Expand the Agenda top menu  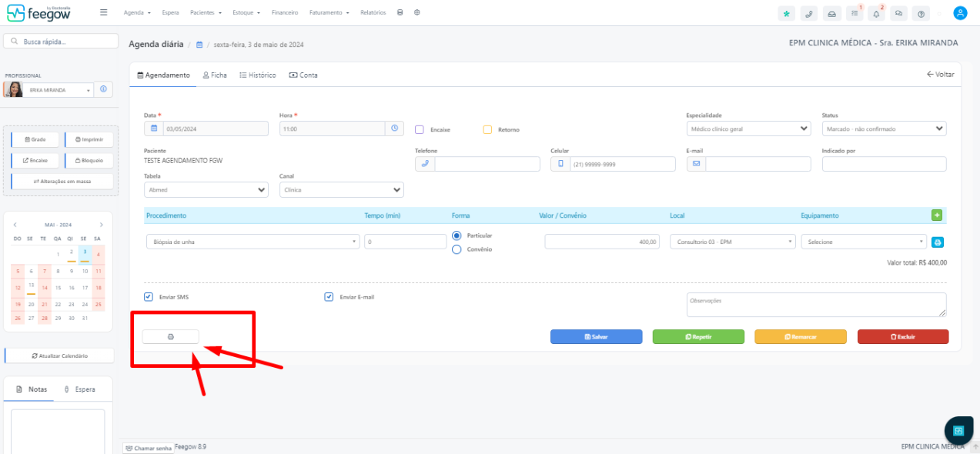coord(137,13)
